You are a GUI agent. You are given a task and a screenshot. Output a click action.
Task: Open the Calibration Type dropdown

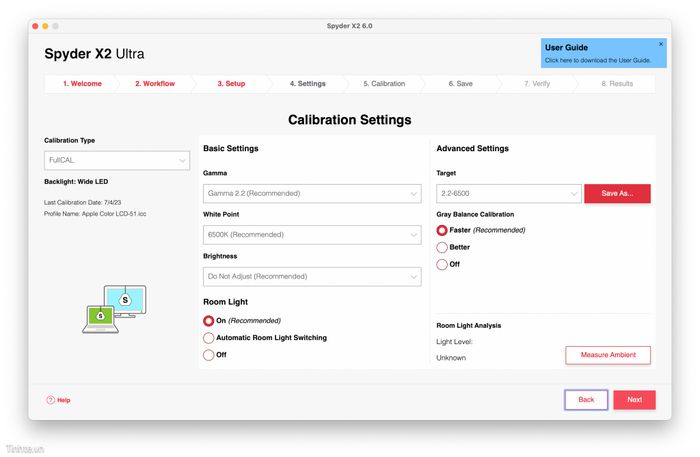click(117, 160)
